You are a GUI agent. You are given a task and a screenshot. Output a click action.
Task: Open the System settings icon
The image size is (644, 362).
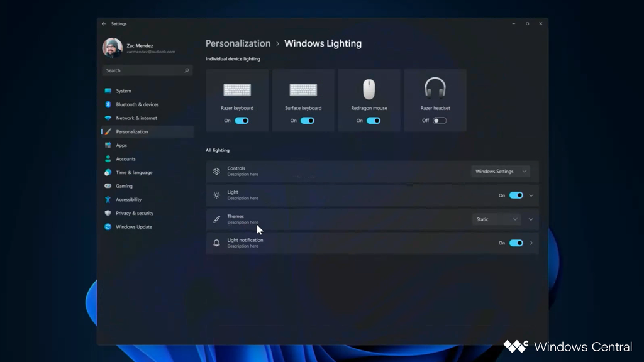(108, 90)
